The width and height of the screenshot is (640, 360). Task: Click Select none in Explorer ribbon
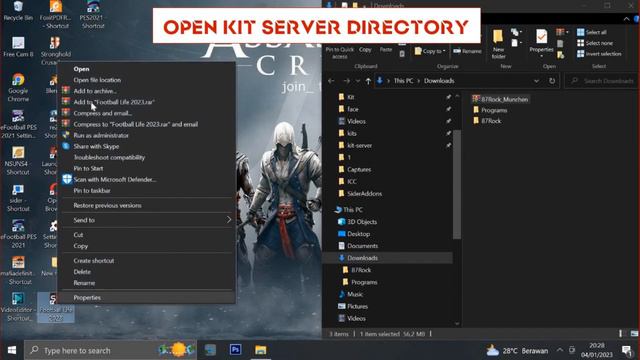click(x=595, y=43)
